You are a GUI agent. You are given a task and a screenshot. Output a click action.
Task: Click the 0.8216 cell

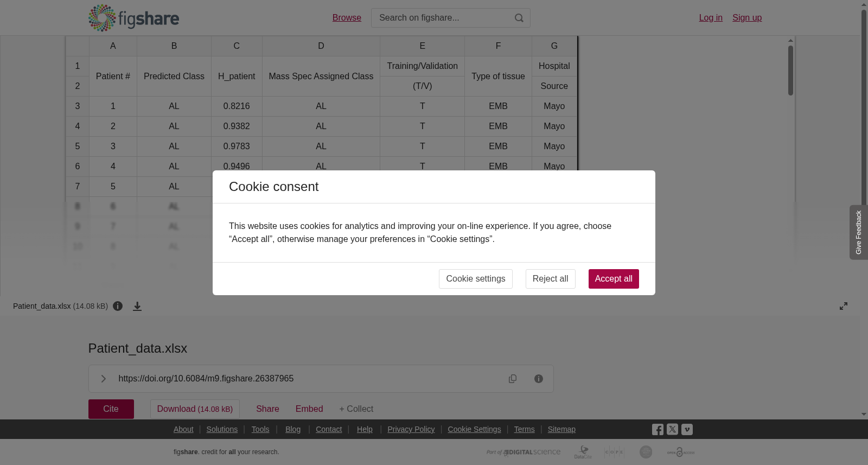(237, 106)
